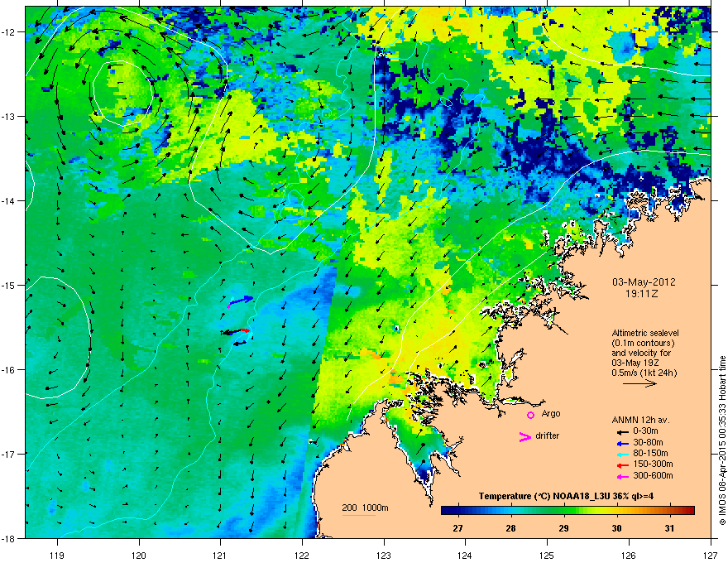The width and height of the screenshot is (728, 563).
Task: Click the temperature color bar at 31
Action: pos(669,511)
